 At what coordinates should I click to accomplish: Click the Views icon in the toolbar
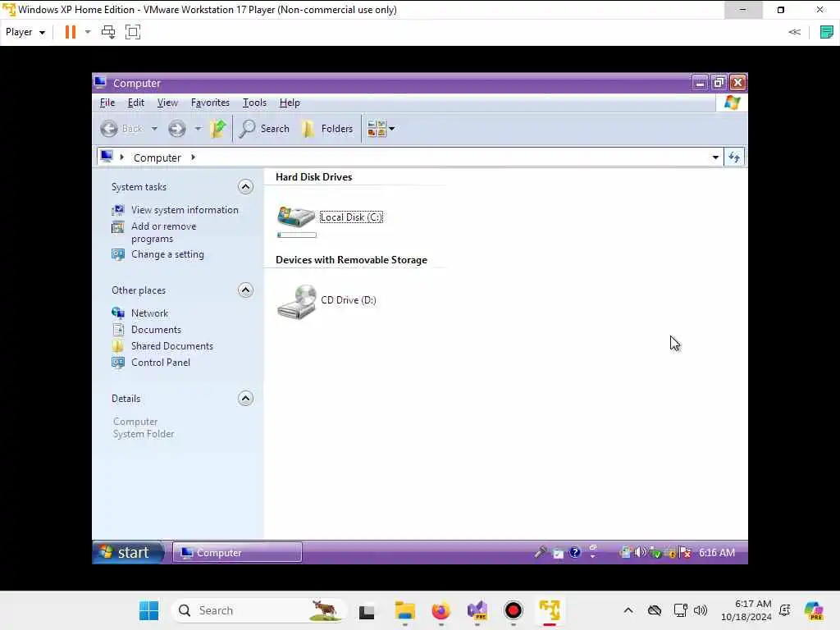pos(377,129)
